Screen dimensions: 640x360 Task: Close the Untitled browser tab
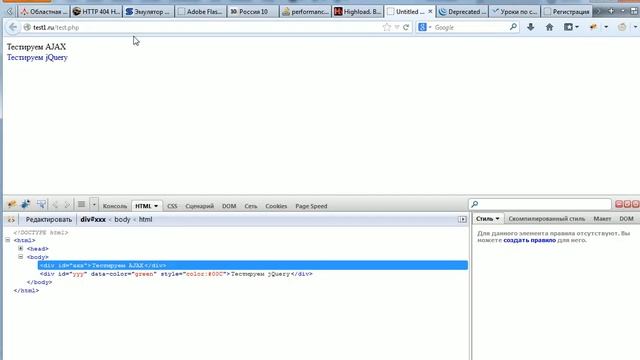[x=430, y=11]
